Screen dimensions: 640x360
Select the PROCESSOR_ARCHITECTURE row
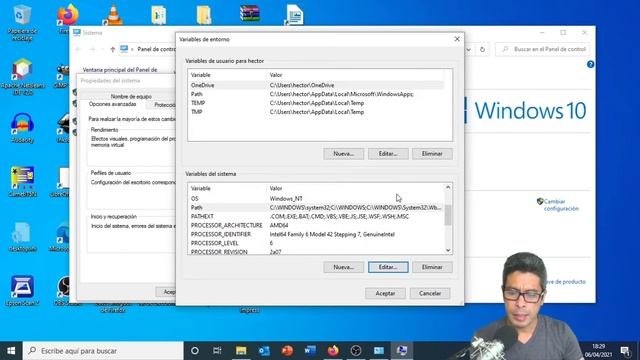316,225
